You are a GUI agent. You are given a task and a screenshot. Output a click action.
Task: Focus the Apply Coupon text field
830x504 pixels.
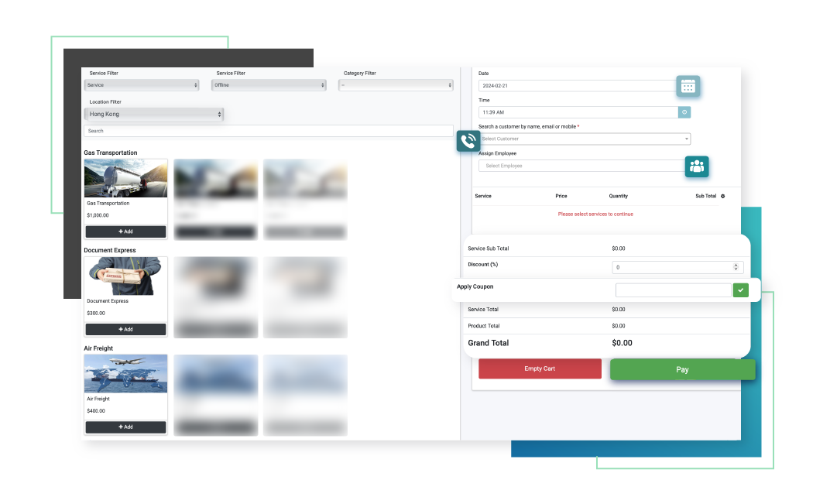pos(673,290)
